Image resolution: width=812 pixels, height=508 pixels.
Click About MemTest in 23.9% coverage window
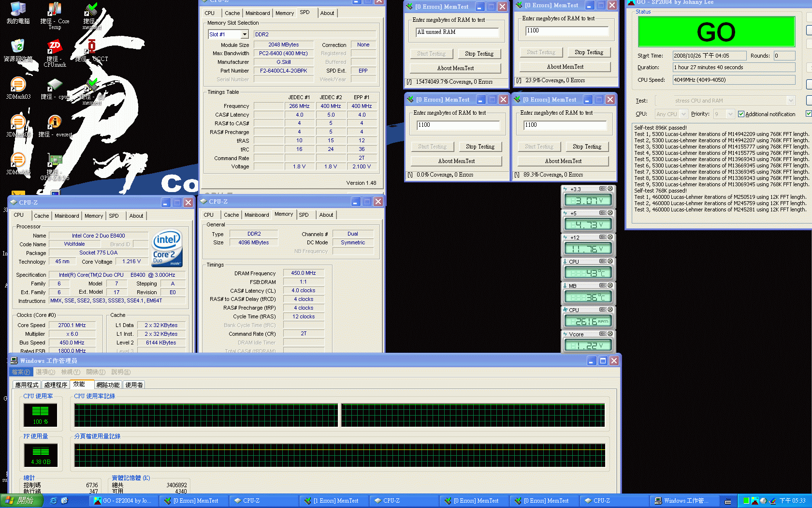pyautogui.click(x=565, y=67)
